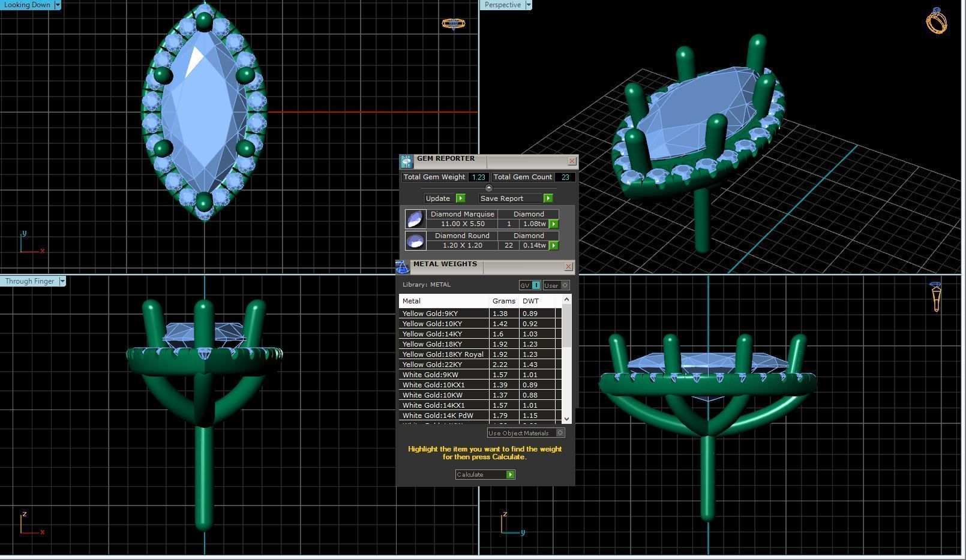
Task: Click the Perspective viewport label
Action: (503, 5)
